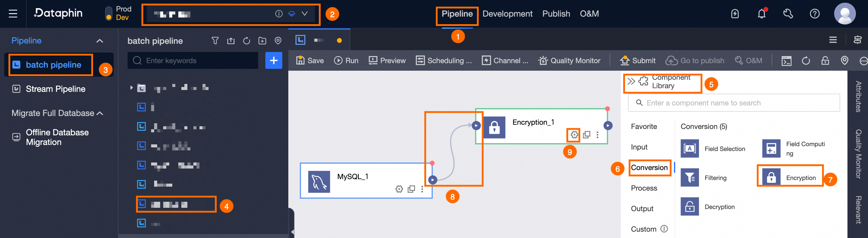The image size is (868, 238).
Task: Click the Submit button
Action: pos(637,61)
